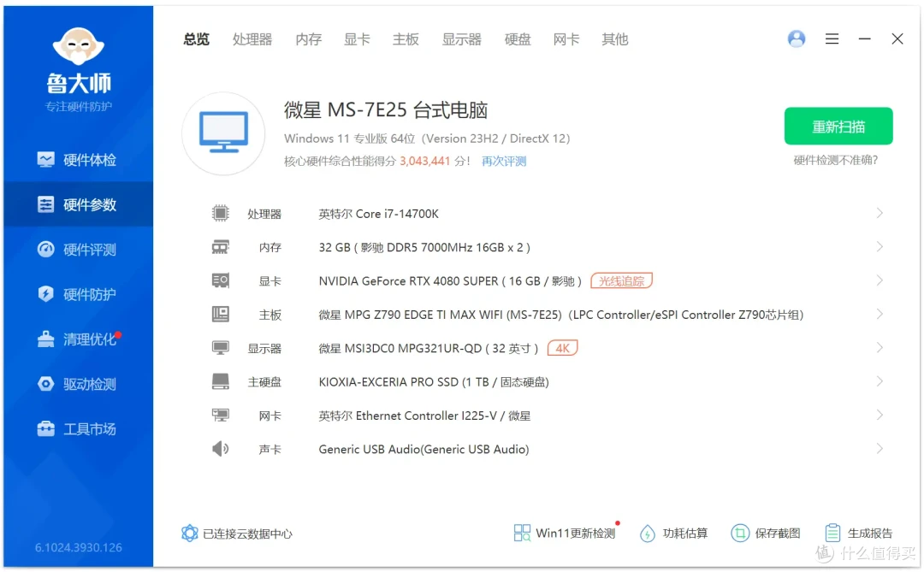924x572 pixels.
Task: Switch to the top 网卡 tab
Action: pyautogui.click(x=566, y=38)
